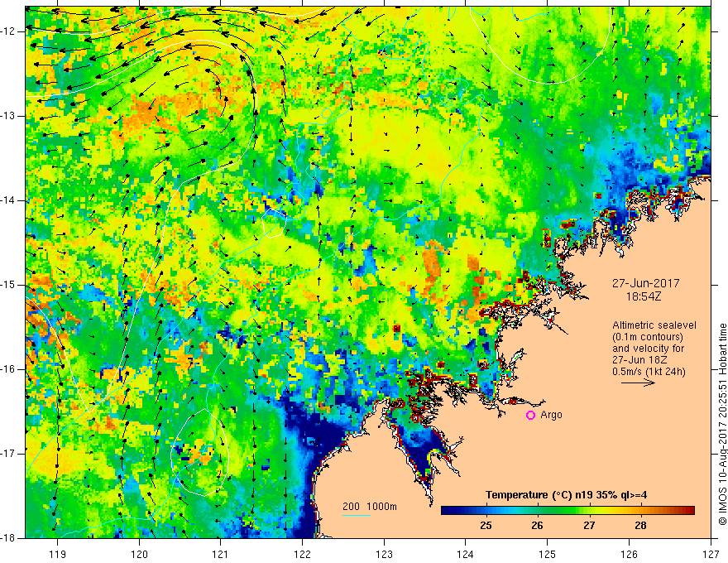Image resolution: width=728 pixels, height=563 pixels.
Task: Click the color bar label '25'
Action: (486, 526)
